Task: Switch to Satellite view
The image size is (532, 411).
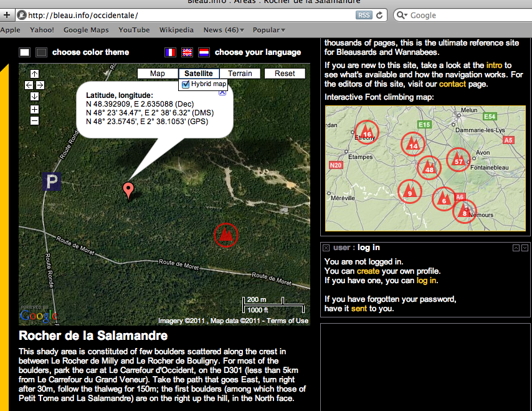Action: click(x=199, y=74)
